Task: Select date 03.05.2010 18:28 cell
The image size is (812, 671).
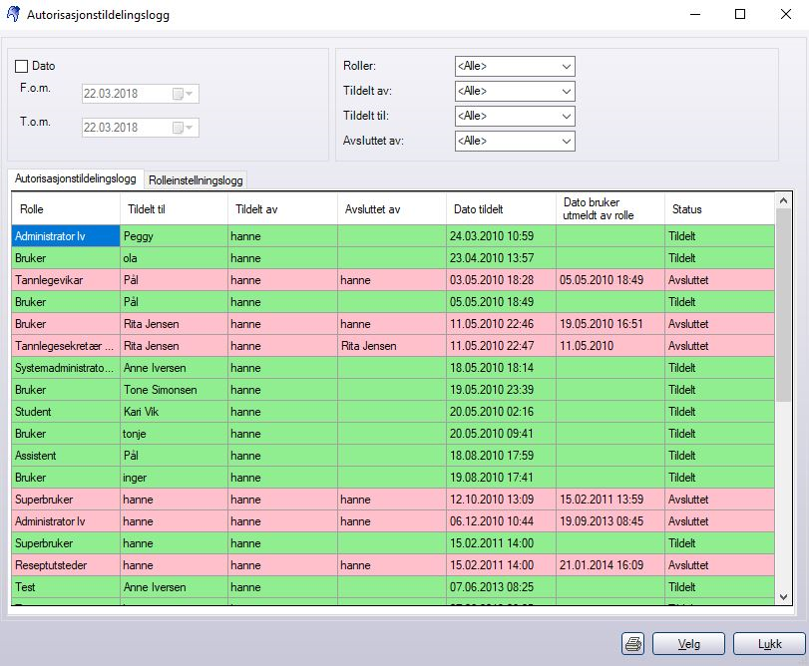Action: tap(502, 280)
